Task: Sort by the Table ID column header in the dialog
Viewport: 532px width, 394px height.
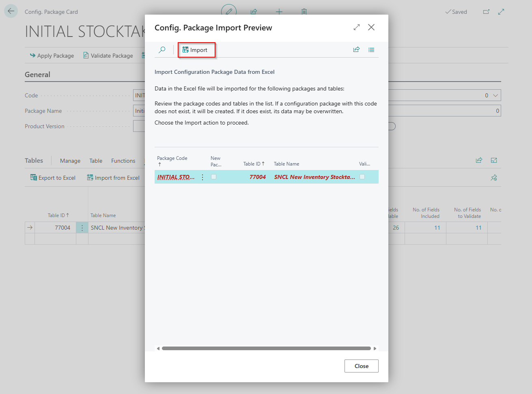Action: (254, 164)
